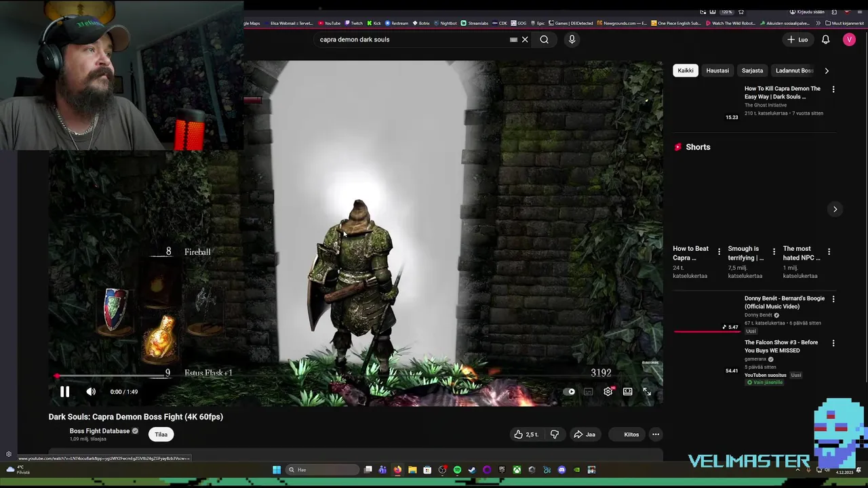Open the Streamlabs bookmark
The height and width of the screenshot is (488, 868).
pos(475,23)
